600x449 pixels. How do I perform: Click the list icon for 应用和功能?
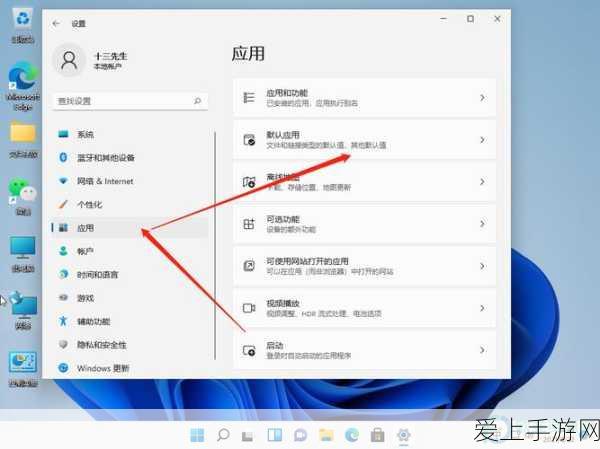[249, 98]
